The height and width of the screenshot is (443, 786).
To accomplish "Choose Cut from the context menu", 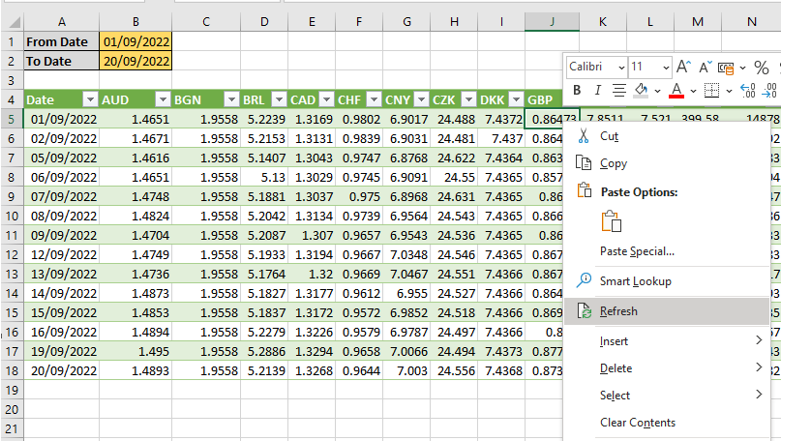I will 667,136.
